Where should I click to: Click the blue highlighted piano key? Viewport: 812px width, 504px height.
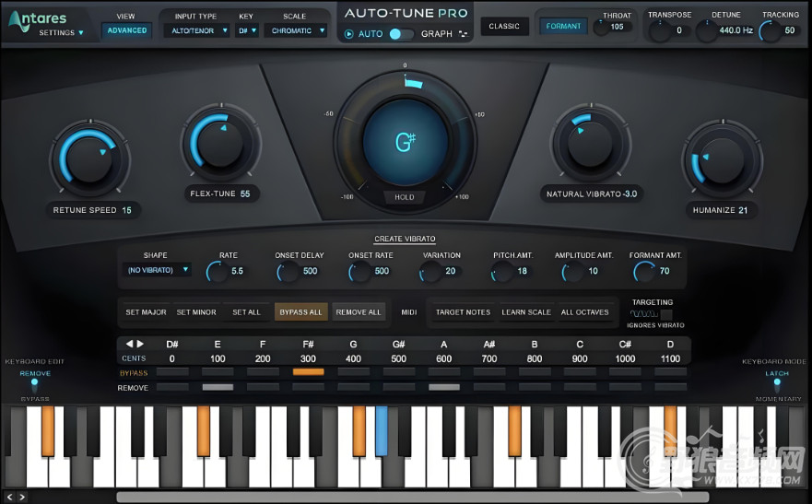[382, 430]
